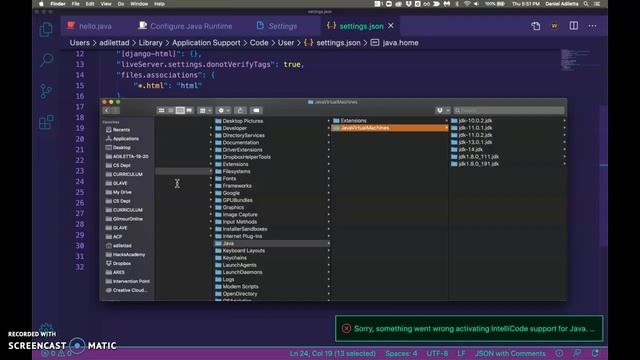Select the Java folder in Finder Library column

(272, 244)
